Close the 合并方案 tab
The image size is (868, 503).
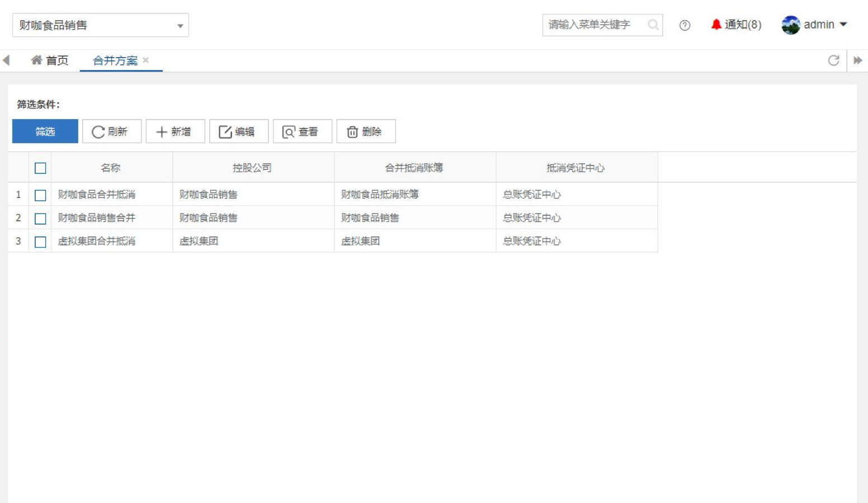click(146, 60)
